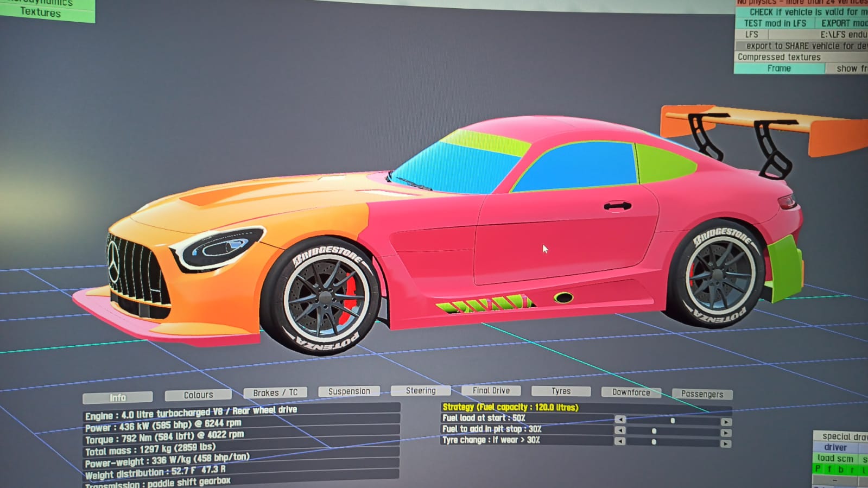Decrease fuel to add in pit stop
868x488 pixels.
pos(620,430)
